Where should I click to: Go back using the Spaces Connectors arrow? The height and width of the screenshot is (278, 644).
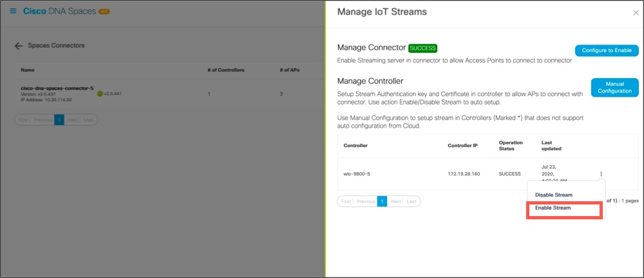tap(19, 46)
